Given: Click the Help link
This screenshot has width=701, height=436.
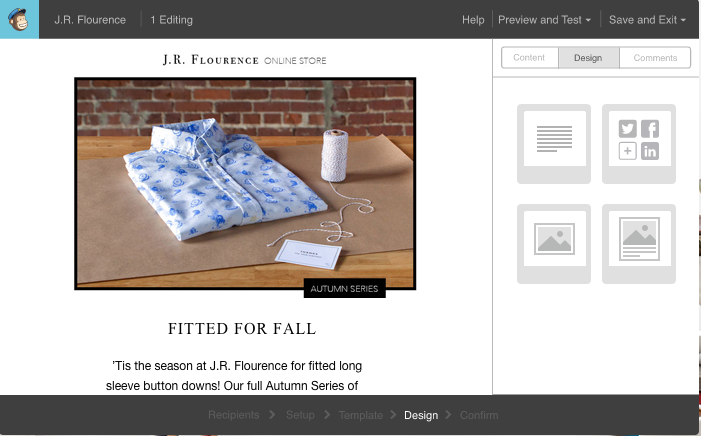Looking at the screenshot, I should click(x=473, y=20).
